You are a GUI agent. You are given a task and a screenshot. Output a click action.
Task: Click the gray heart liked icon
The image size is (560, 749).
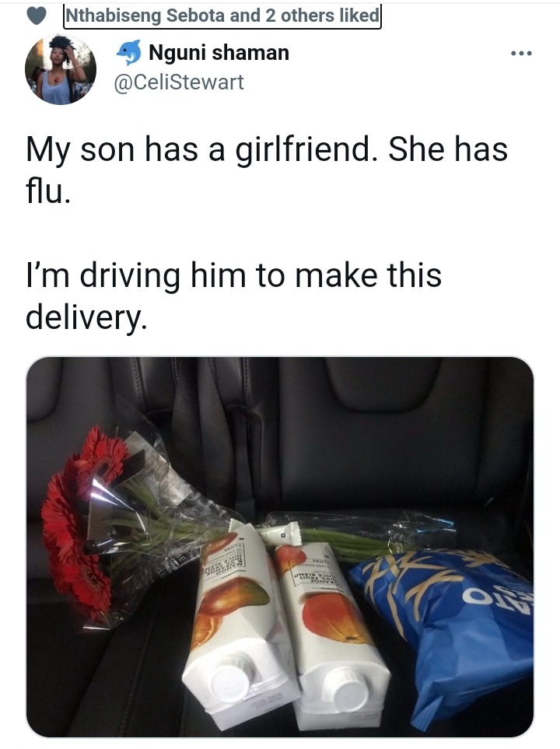pyautogui.click(x=36, y=16)
